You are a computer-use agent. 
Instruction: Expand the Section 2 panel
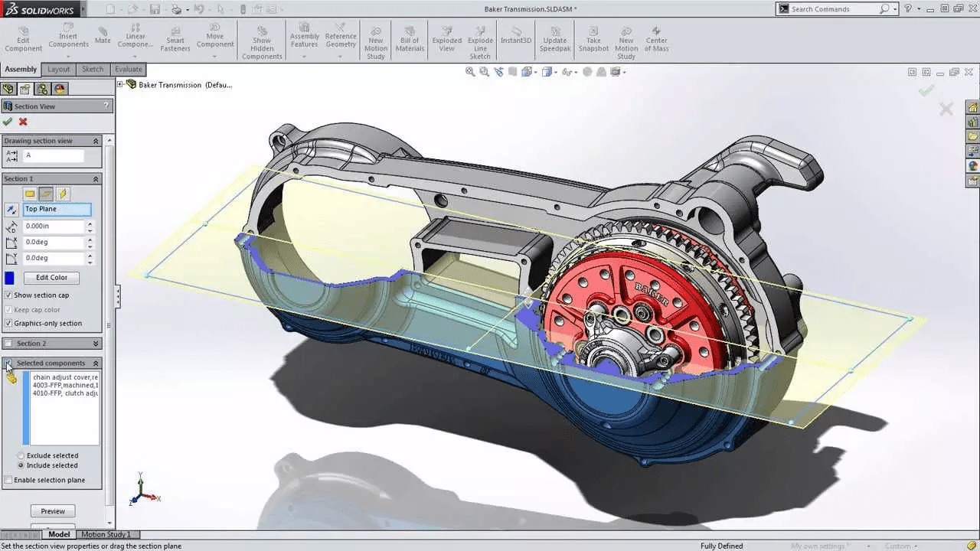click(96, 344)
